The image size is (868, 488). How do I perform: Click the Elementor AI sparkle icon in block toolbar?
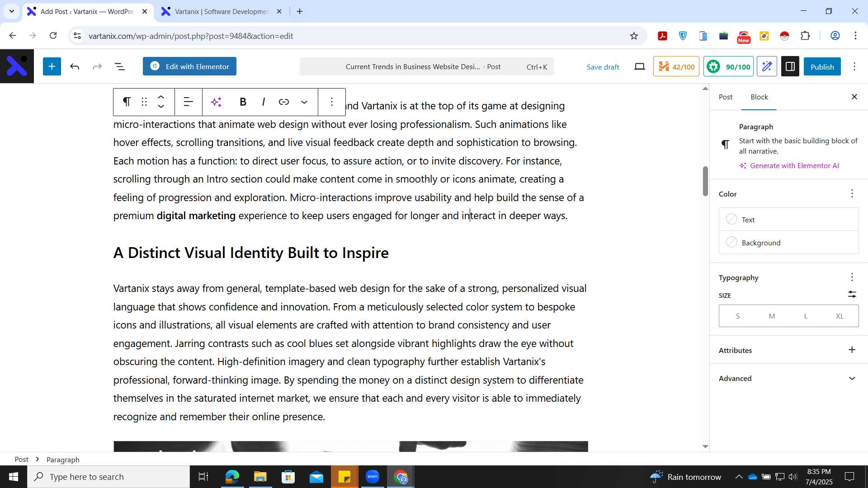217,102
